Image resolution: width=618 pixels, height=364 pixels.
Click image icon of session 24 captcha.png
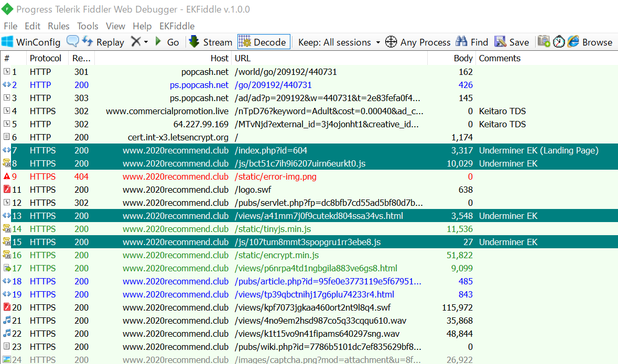tap(7, 359)
